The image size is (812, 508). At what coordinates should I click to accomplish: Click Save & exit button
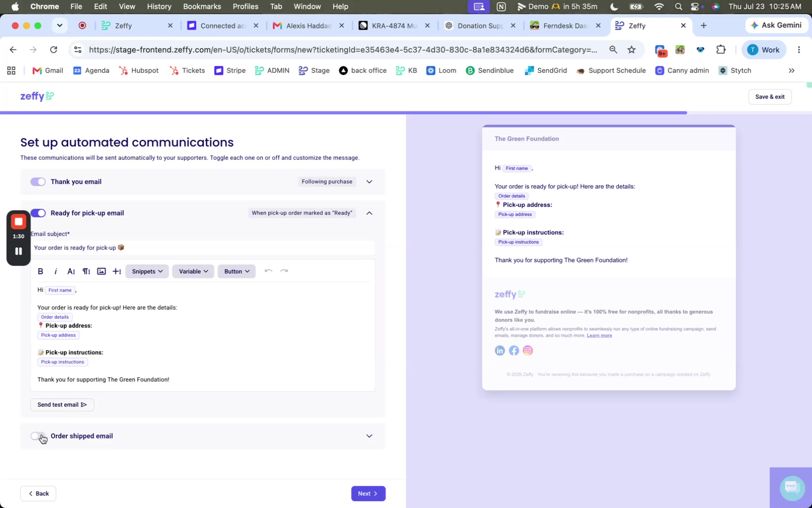(770, 97)
